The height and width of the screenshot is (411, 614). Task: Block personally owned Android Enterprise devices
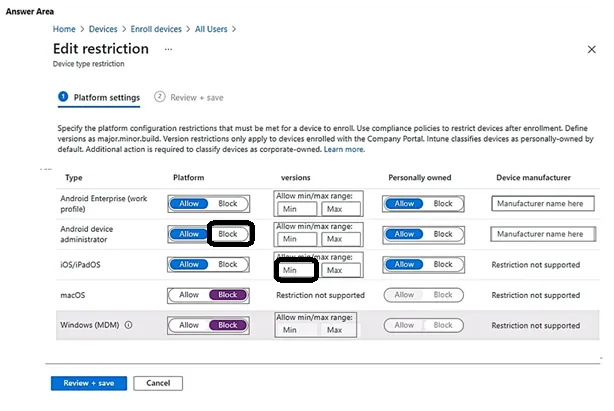click(443, 204)
